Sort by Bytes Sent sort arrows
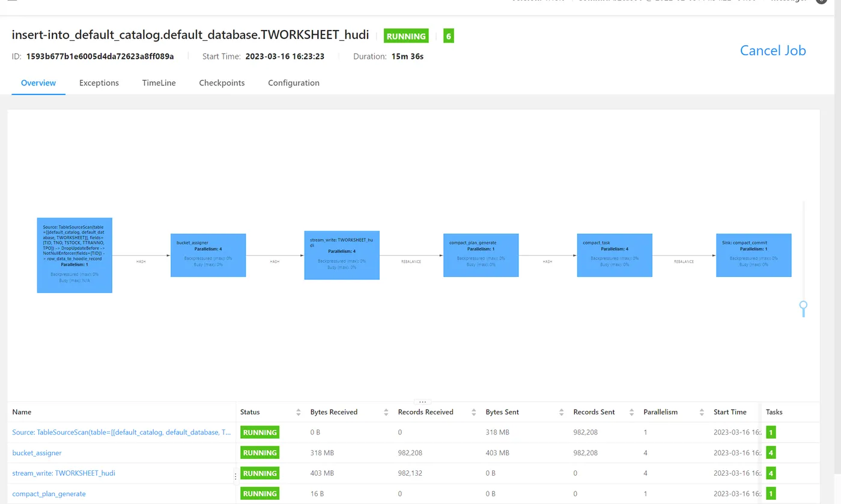841x504 pixels. [562, 412]
